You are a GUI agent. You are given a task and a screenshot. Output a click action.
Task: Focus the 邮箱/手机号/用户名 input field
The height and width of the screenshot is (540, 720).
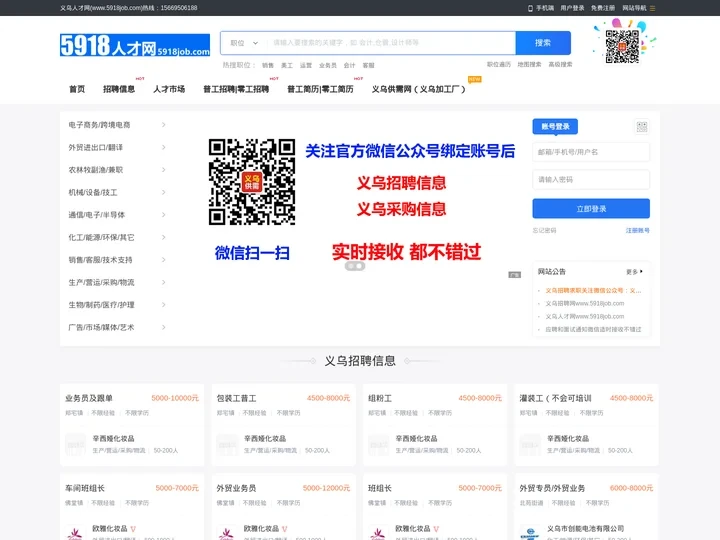(x=591, y=152)
